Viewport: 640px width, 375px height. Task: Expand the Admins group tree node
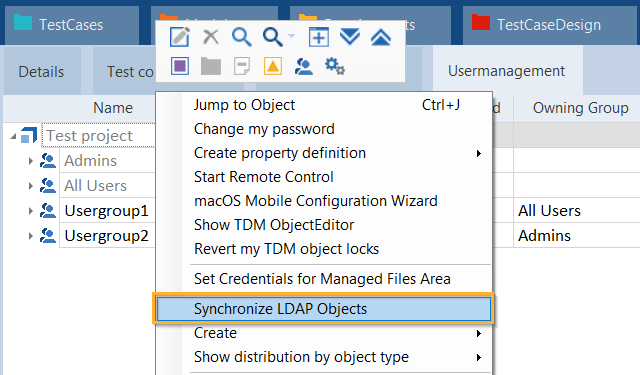click(x=31, y=161)
